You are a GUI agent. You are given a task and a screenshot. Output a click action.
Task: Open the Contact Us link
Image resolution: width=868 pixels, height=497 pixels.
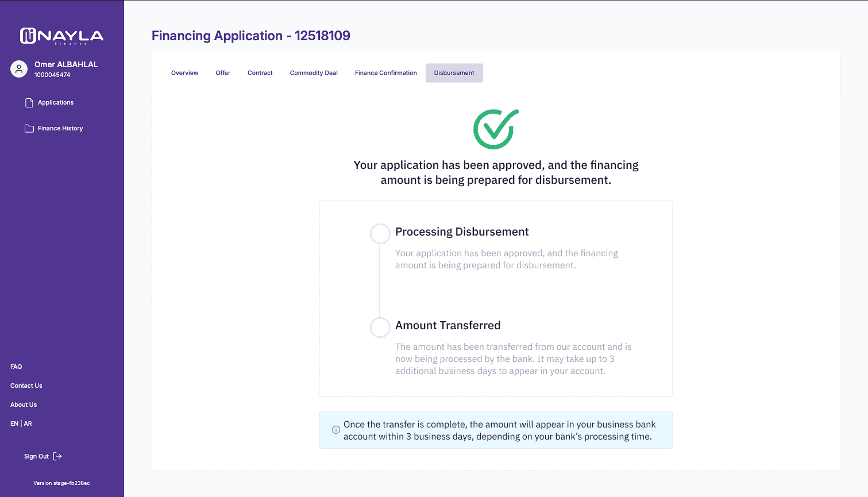(x=26, y=386)
